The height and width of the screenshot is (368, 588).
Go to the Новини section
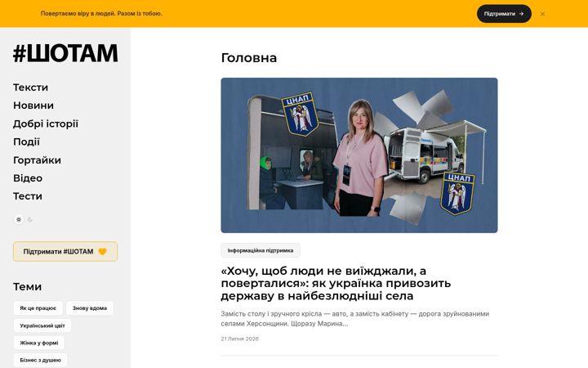tap(33, 105)
